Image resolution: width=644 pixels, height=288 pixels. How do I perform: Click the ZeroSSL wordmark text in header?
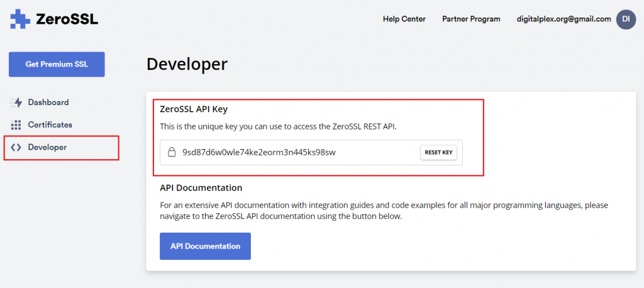tap(67, 19)
